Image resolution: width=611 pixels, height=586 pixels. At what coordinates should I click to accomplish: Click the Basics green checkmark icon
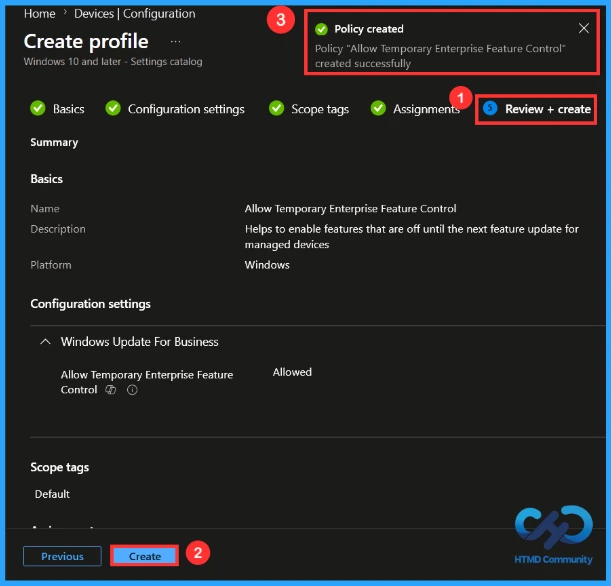(38, 108)
